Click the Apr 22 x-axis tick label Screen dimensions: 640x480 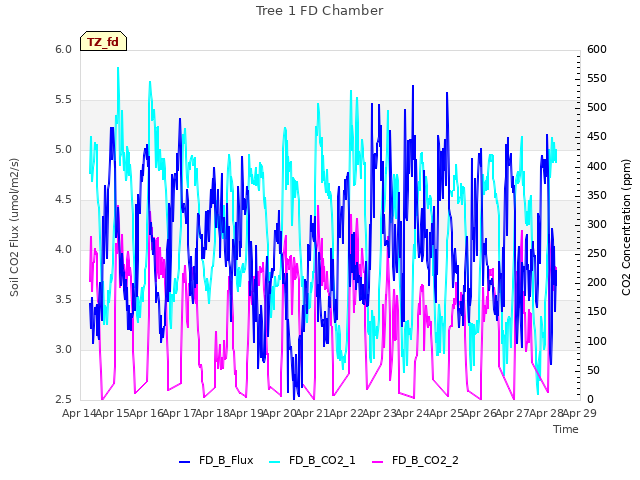346,413
